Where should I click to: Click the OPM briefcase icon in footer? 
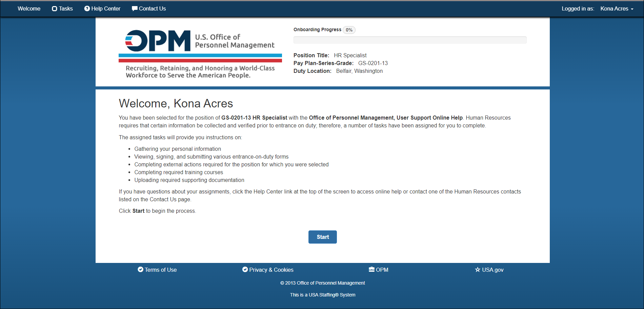371,269
